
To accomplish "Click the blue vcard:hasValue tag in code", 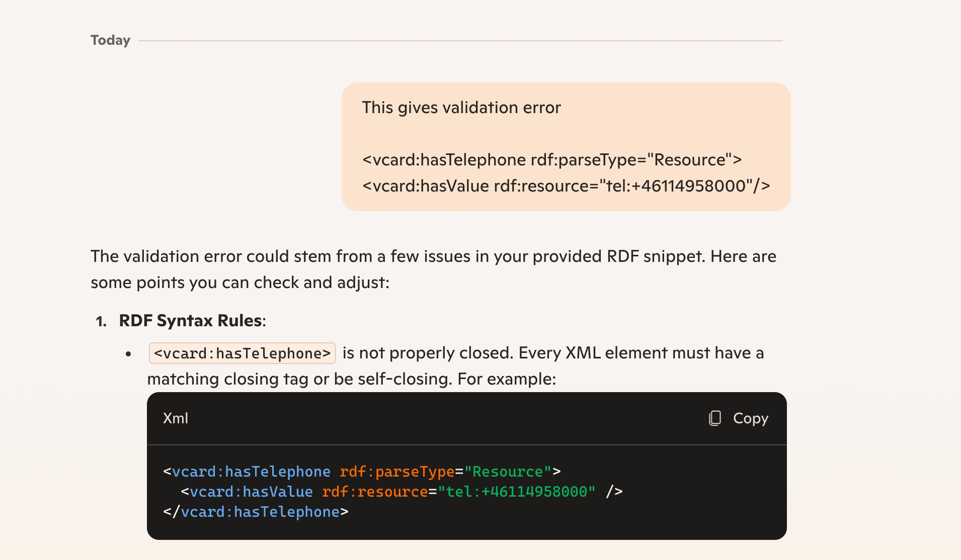I will pyautogui.click(x=251, y=492).
